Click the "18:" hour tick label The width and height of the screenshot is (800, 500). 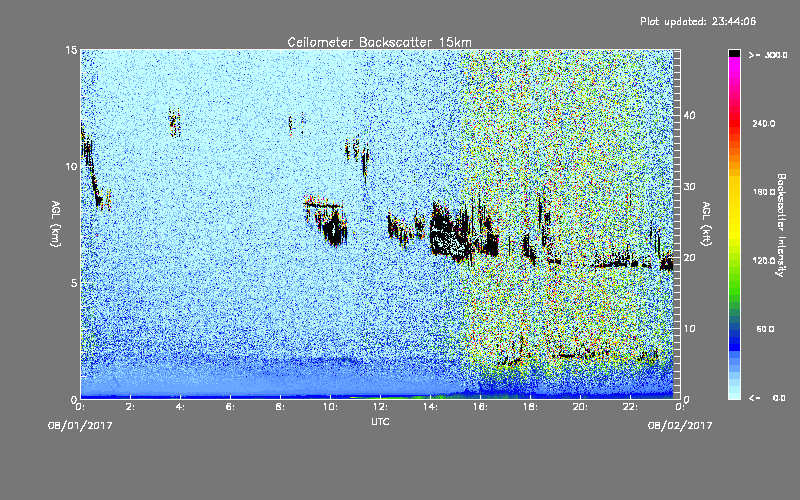[x=530, y=407]
